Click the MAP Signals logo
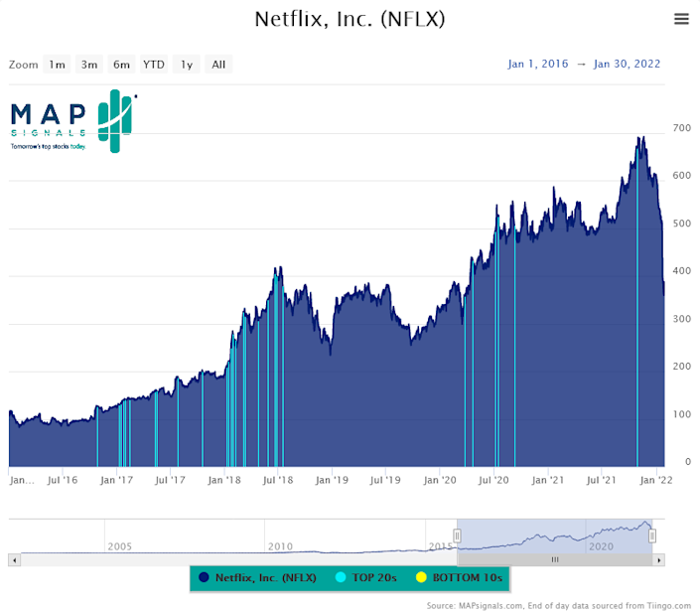 (73, 121)
